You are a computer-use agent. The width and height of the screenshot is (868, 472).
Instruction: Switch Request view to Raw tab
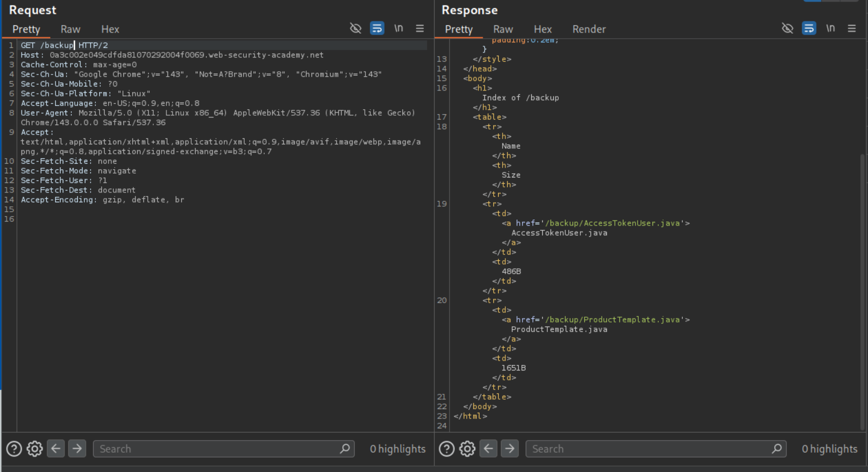(70, 29)
